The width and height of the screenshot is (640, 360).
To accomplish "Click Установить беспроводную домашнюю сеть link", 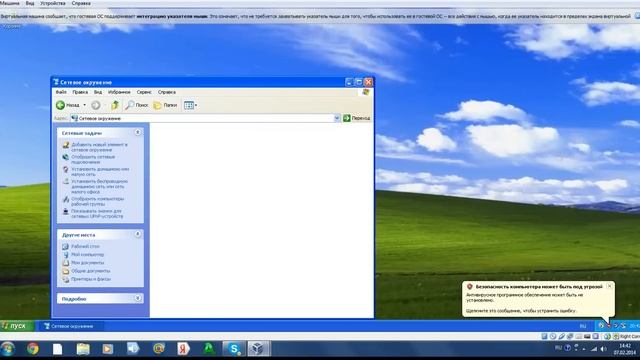I will 99,186.
